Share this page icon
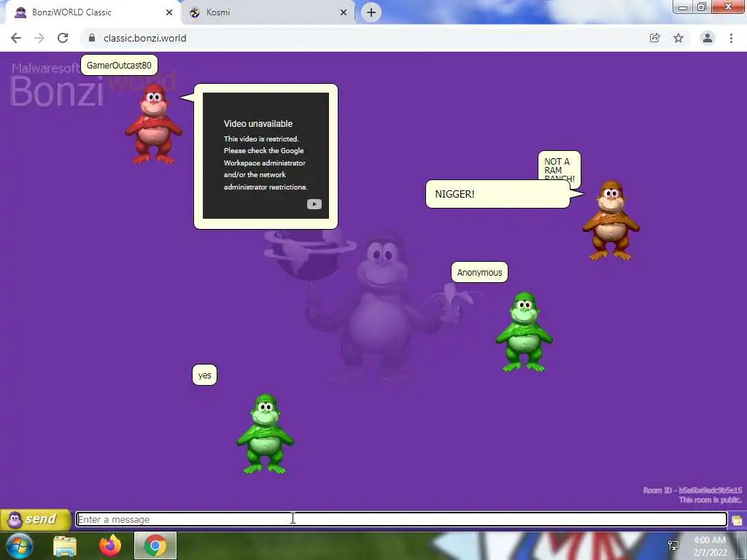The image size is (747, 560). pyautogui.click(x=654, y=38)
